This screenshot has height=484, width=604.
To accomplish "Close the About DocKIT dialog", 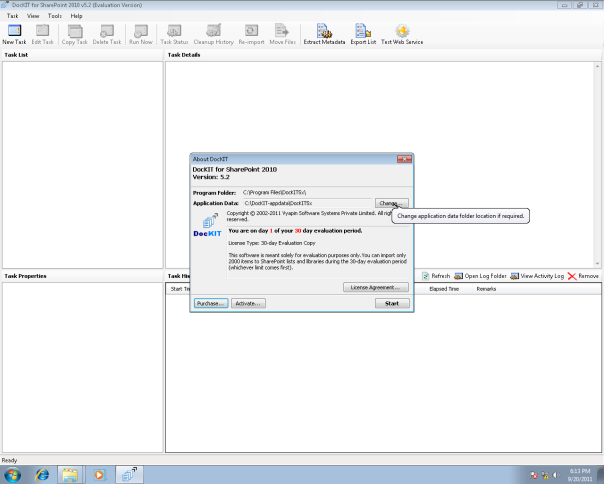I will 404,159.
